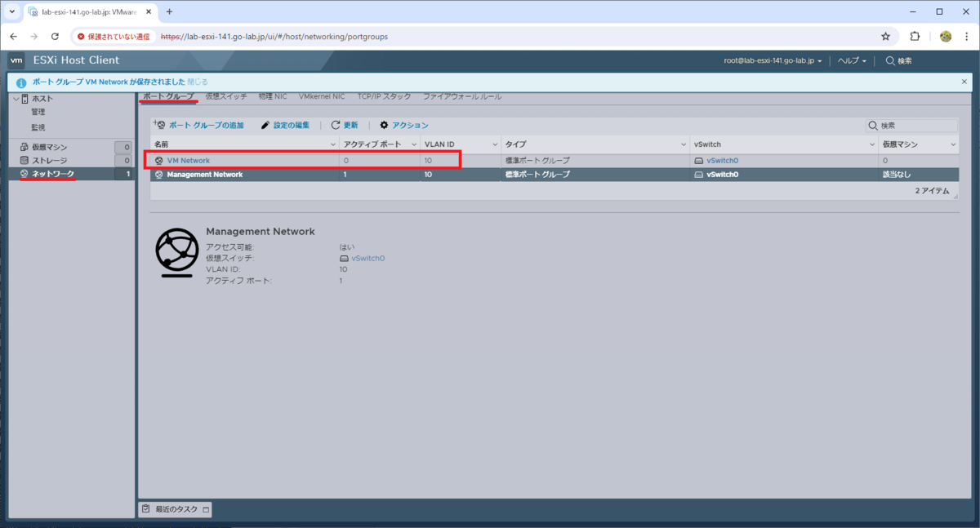The width and height of the screenshot is (980, 528).
Task: Switch to the ポート グループ tab
Action: (x=168, y=96)
